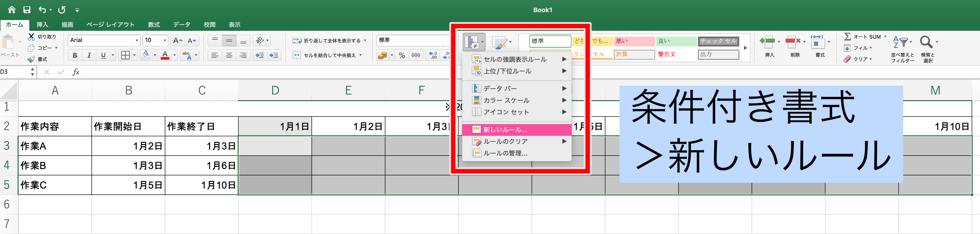Click the insert cells 挿入 icon

point(768,42)
